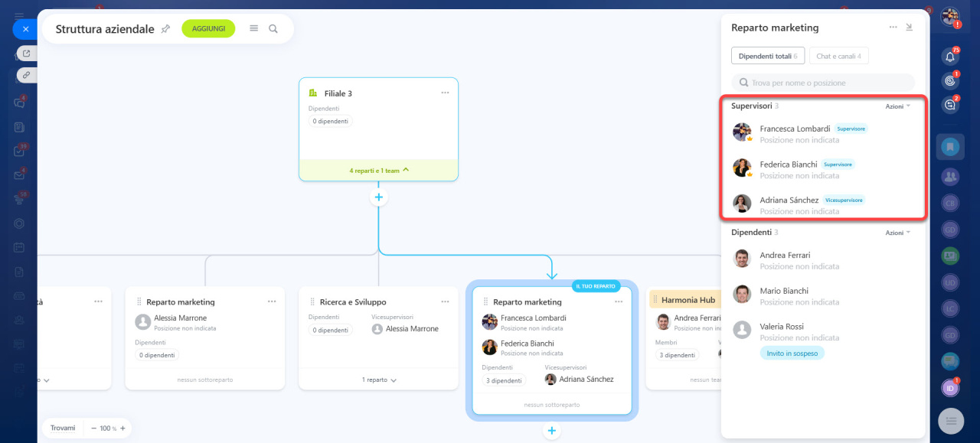Open the messenger chat icon in left sidebar

[19, 103]
